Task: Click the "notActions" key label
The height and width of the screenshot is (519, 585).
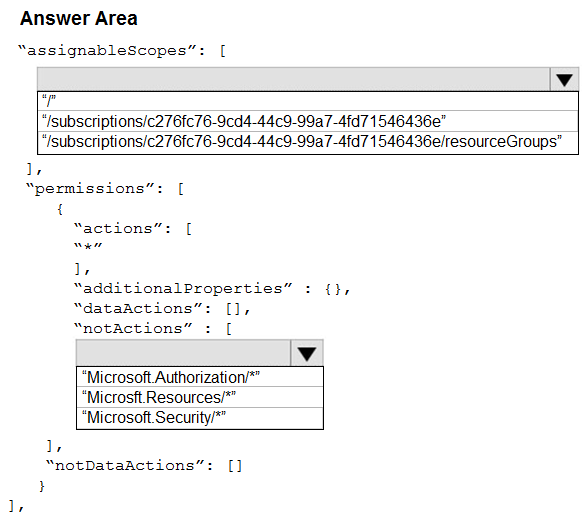Action: tap(133, 329)
